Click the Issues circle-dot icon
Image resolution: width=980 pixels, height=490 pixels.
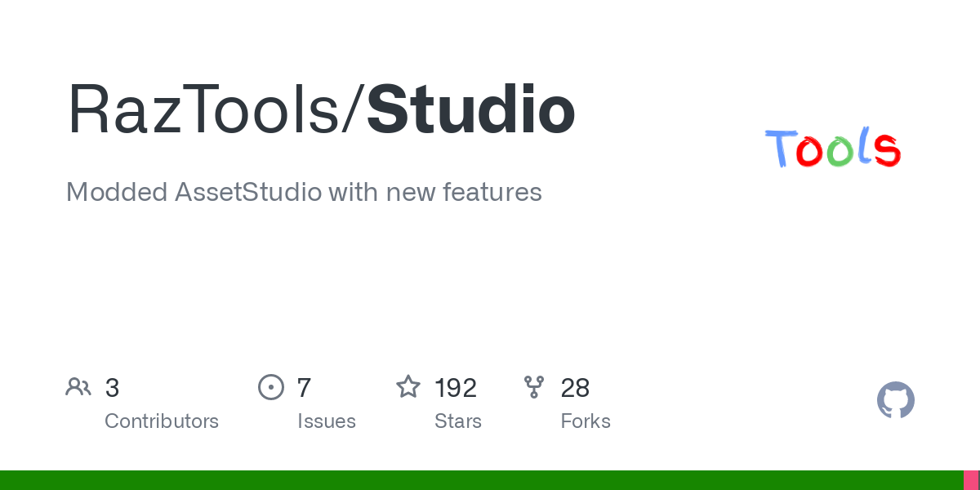click(x=270, y=387)
